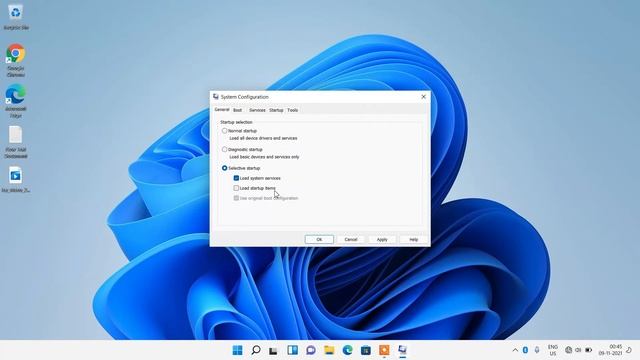Viewport: 640px width, 360px height.
Task: Open the Google Chrome desktop shortcut
Action: click(16, 60)
